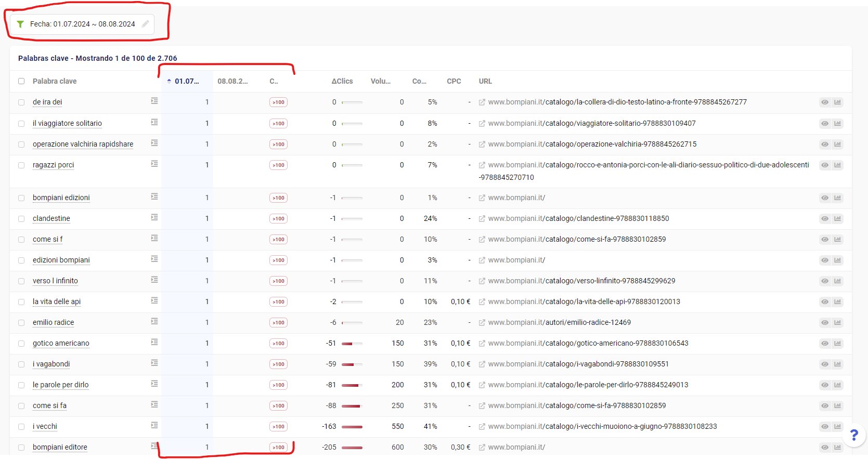Screen dimensions: 868x459
Task: Check the 'de ira dei' row checkbox
Action: coord(21,102)
